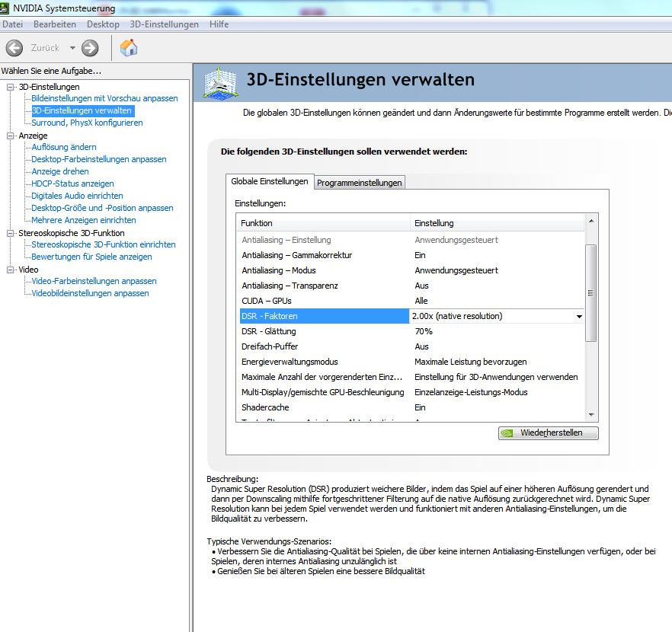Open the Datei menu

coord(12,24)
